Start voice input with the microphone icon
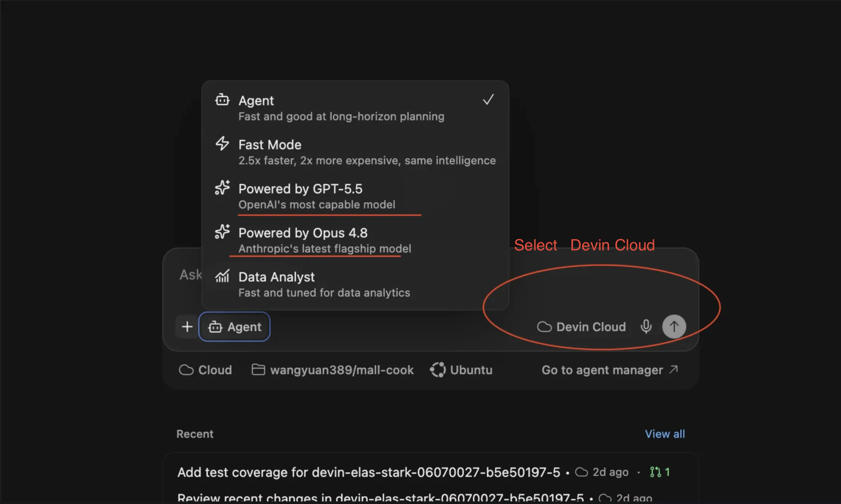 point(646,327)
